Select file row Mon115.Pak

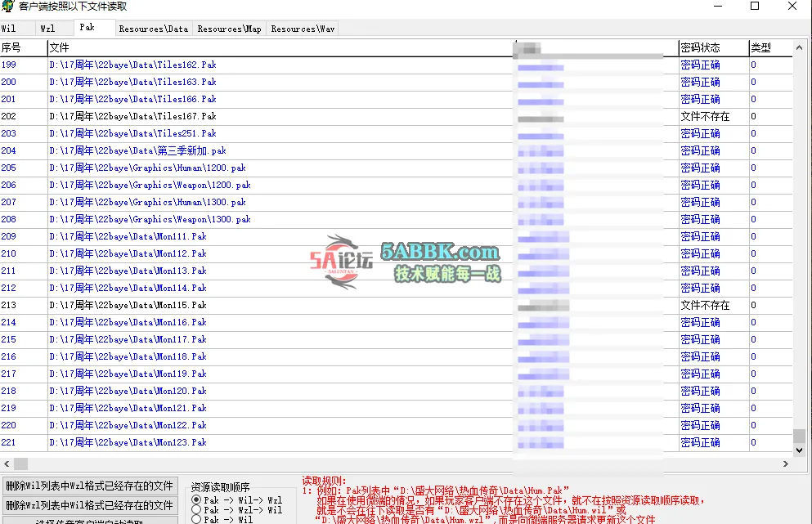point(396,305)
